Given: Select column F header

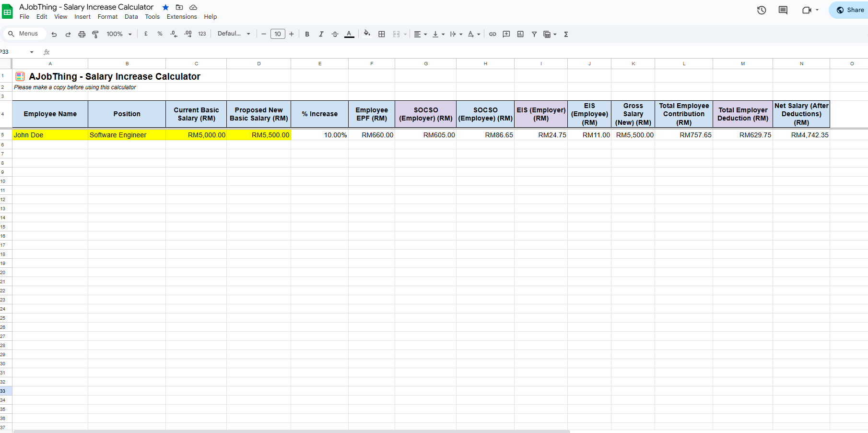Looking at the screenshot, I should pyautogui.click(x=372, y=63).
